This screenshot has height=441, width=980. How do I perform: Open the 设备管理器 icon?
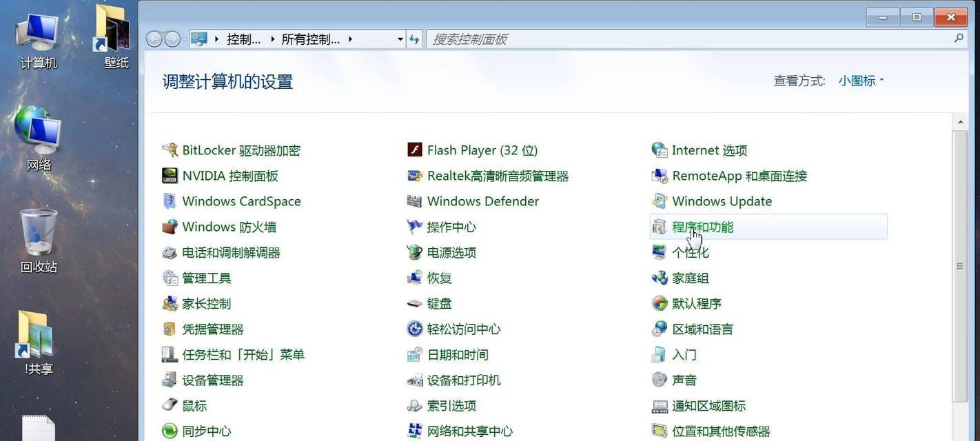tap(170, 380)
